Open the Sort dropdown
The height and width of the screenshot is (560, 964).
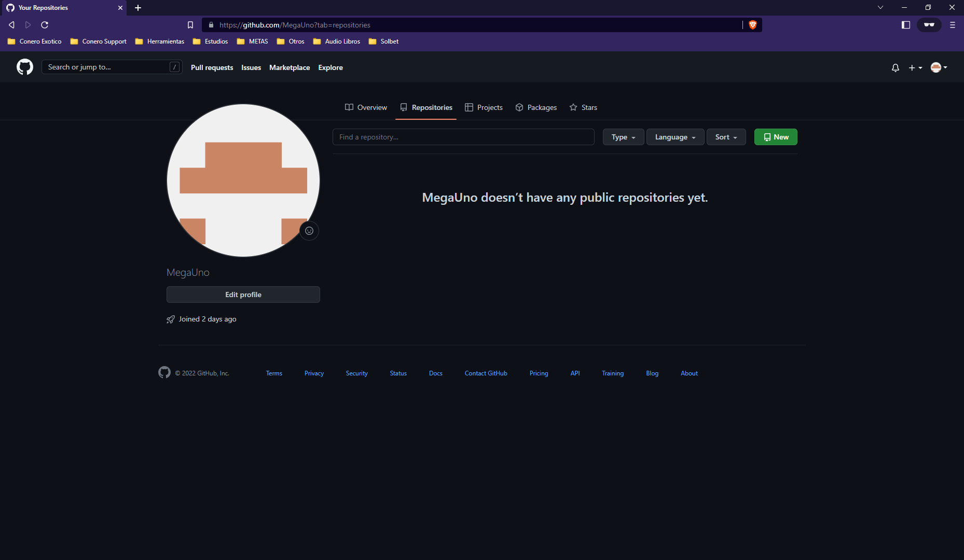[726, 137]
